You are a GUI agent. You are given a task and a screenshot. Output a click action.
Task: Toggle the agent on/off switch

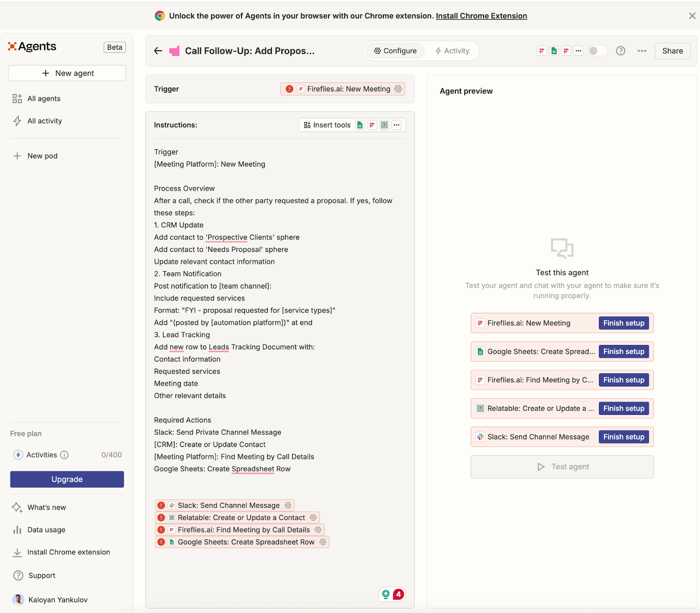(x=597, y=51)
